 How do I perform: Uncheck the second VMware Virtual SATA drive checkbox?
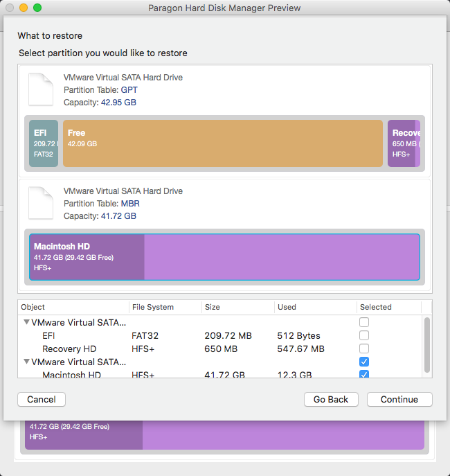tap(364, 362)
